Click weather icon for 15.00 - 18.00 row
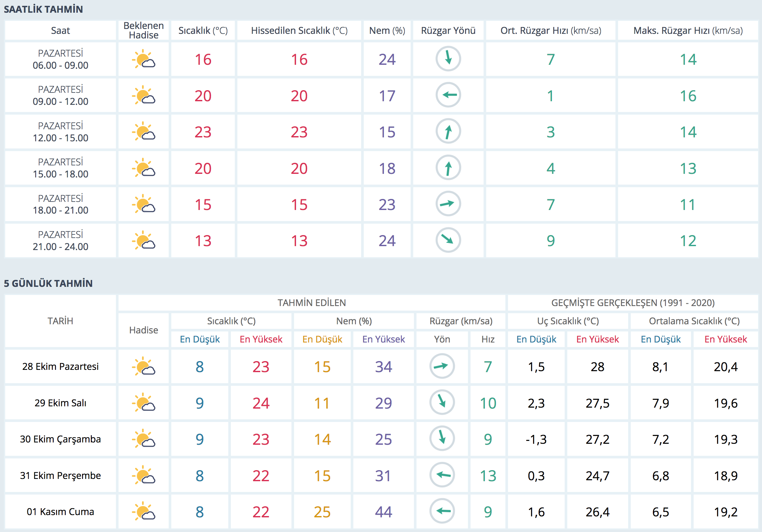The width and height of the screenshot is (762, 532). tap(143, 168)
